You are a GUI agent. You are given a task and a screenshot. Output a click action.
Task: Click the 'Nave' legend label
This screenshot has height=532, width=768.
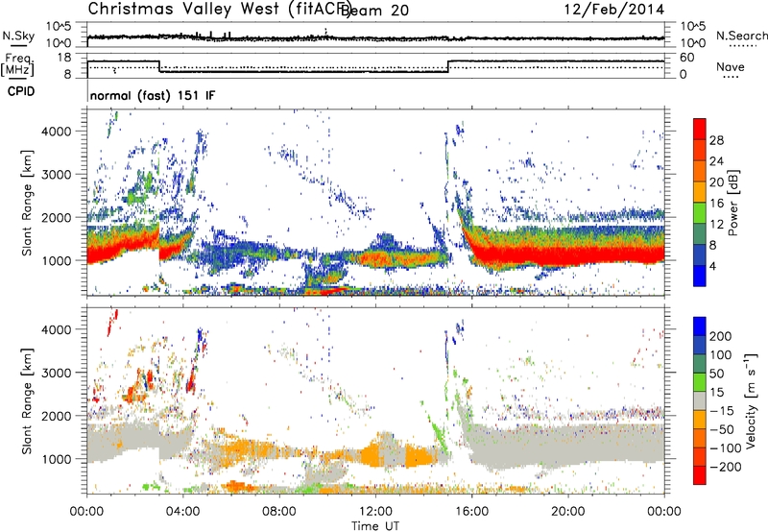(731, 66)
